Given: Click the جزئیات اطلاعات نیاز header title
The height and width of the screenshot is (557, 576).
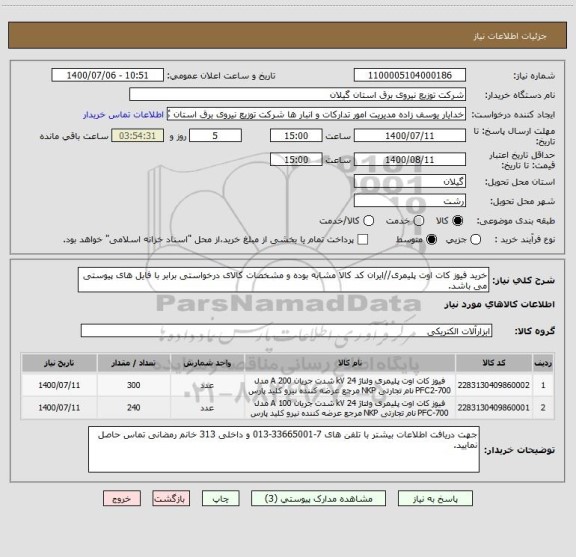Looking at the screenshot, I should [510, 36].
